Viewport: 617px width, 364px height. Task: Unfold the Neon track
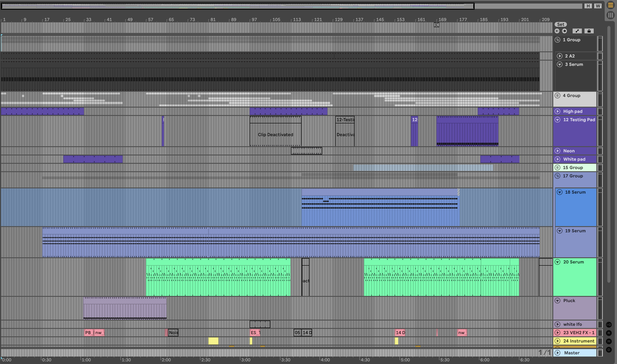pyautogui.click(x=557, y=151)
